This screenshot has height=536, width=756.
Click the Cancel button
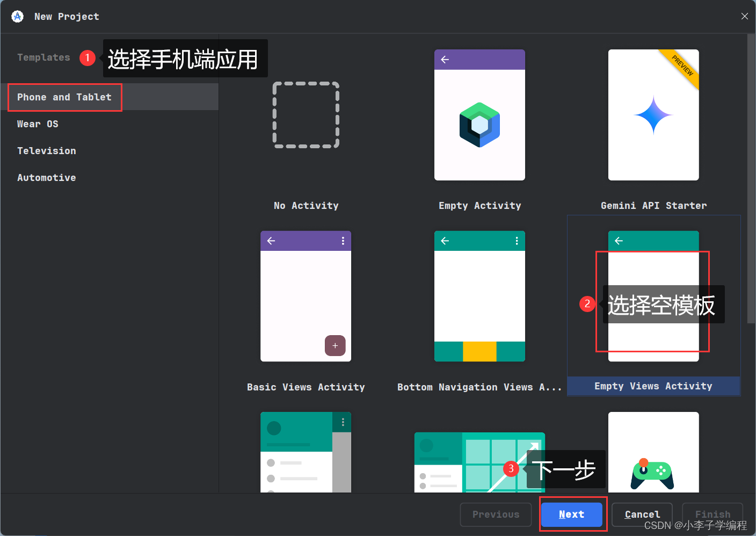click(642, 514)
